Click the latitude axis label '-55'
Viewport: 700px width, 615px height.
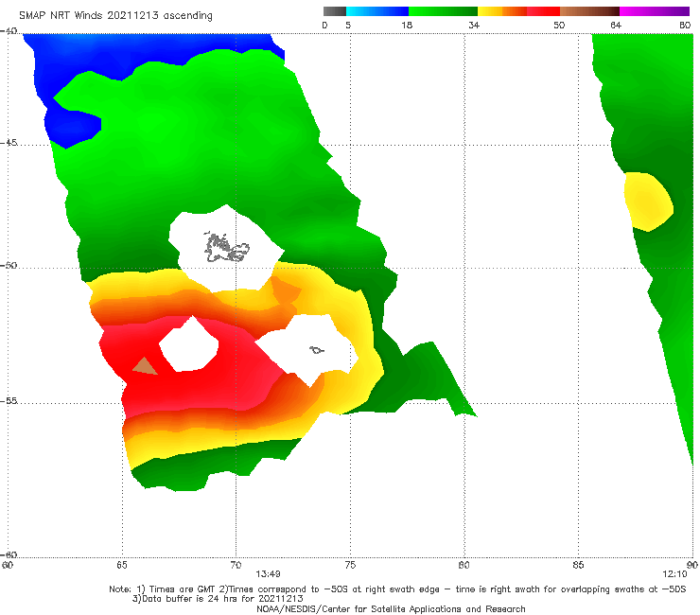9,400
